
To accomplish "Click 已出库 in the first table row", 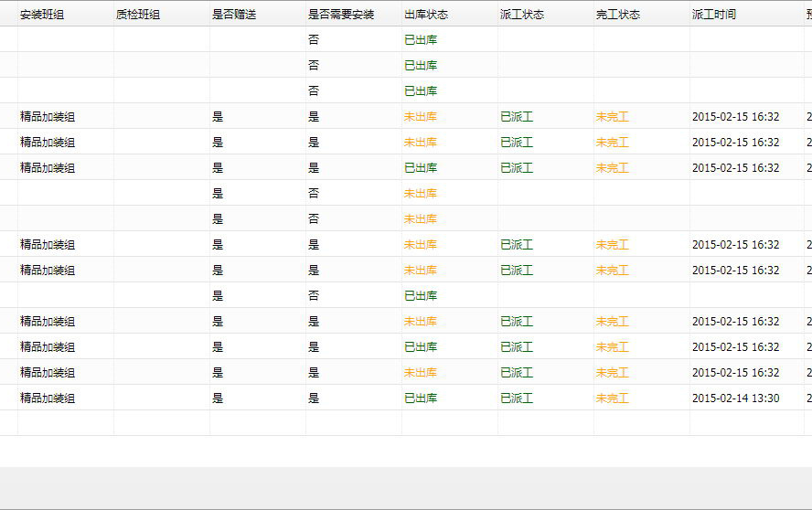I will click(x=421, y=40).
